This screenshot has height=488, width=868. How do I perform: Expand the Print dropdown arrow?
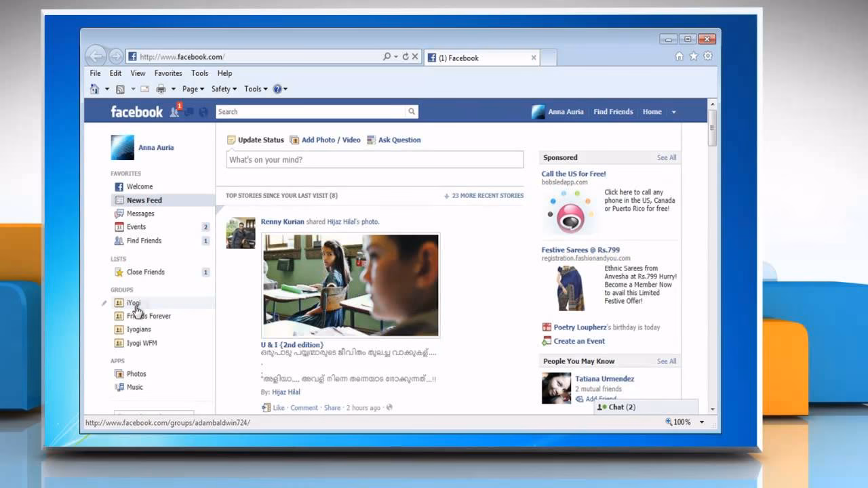tap(173, 89)
